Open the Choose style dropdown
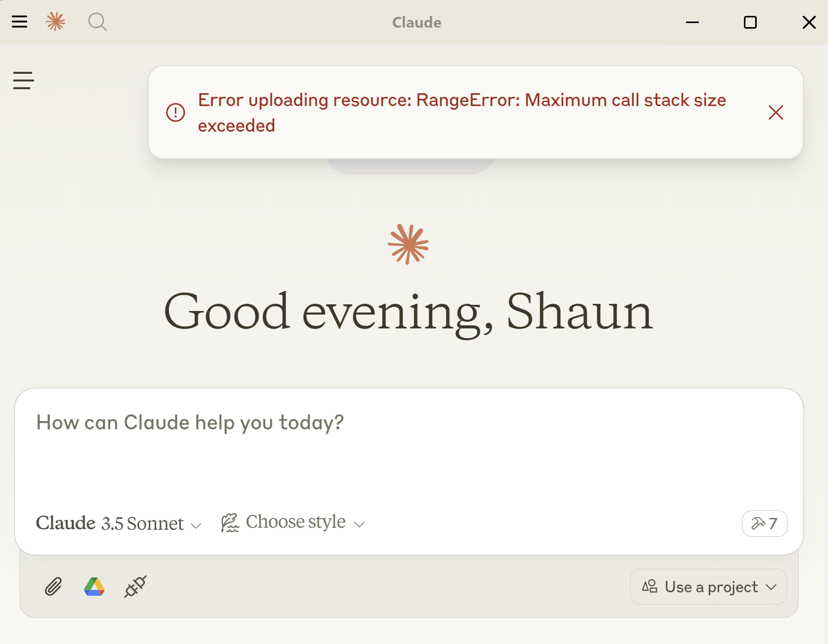 coord(293,523)
